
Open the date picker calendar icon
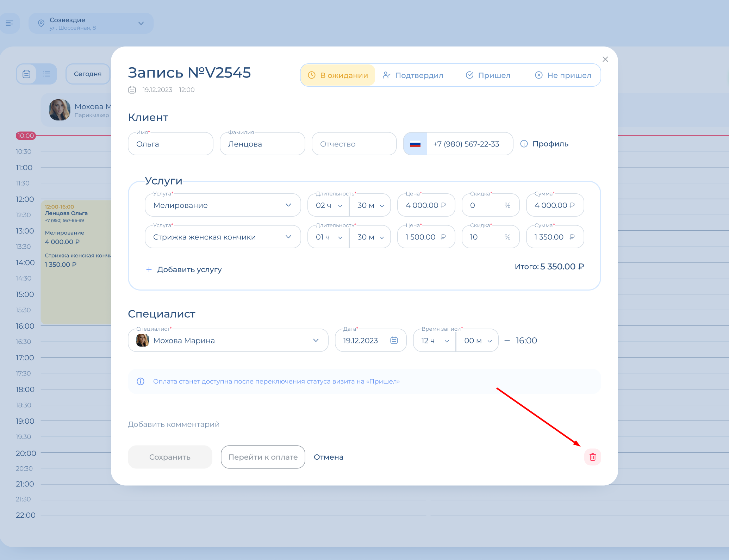(x=394, y=340)
